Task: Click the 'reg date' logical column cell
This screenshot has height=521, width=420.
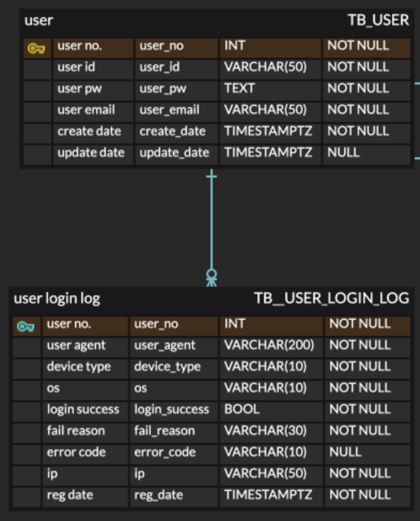Action: pyautogui.click(x=85, y=497)
